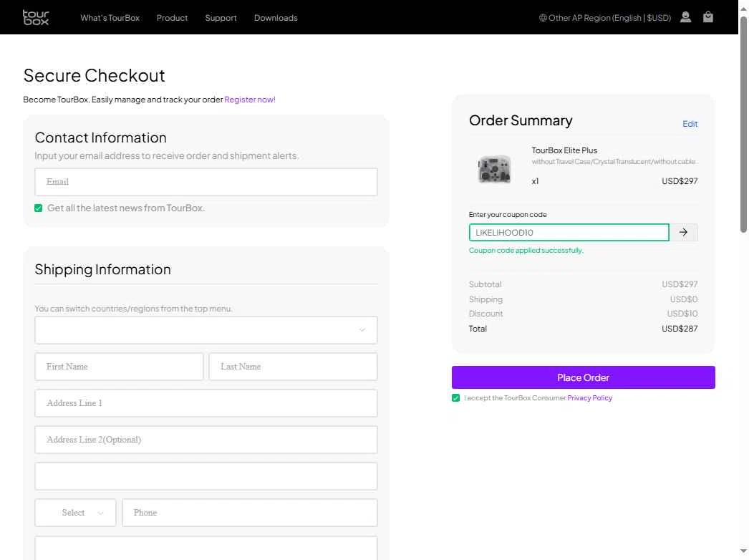Click the First Name field
The image size is (749, 560).
pyautogui.click(x=119, y=367)
